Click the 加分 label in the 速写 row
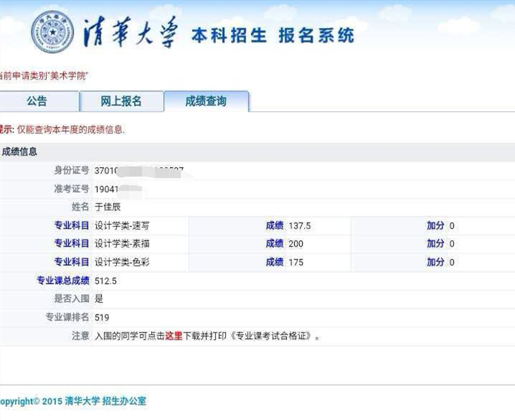515x420 pixels. point(435,226)
